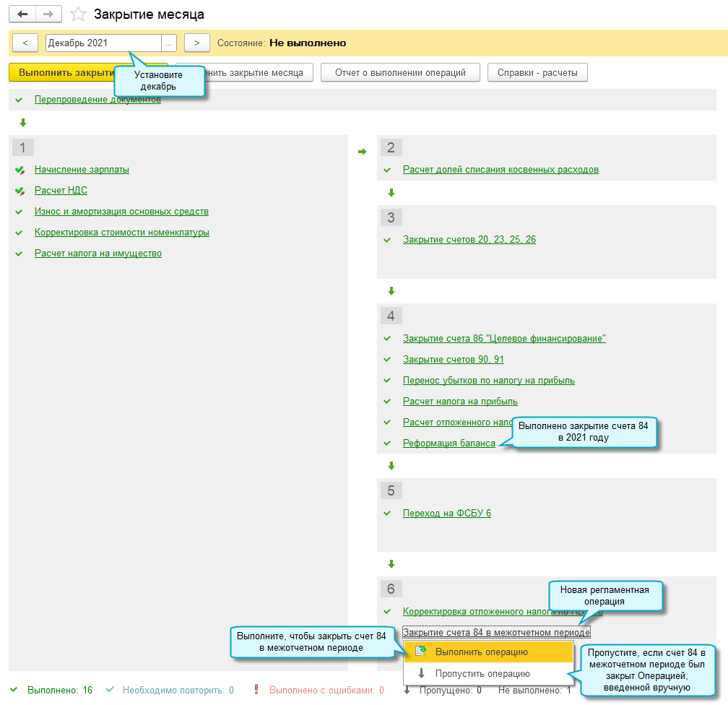Click the Декабрь 2021 period field
Image resolution: width=728 pixels, height=705 pixels.
click(103, 43)
